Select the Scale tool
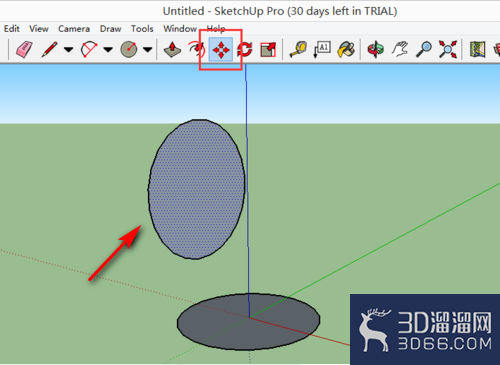The image size is (500, 365). pyautogui.click(x=268, y=49)
